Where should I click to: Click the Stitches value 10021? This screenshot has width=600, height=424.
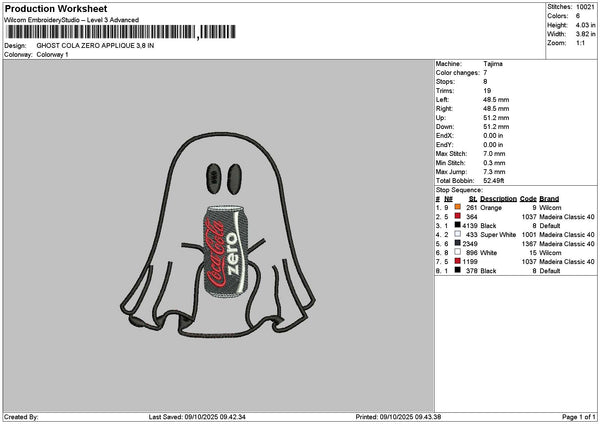[x=585, y=7]
